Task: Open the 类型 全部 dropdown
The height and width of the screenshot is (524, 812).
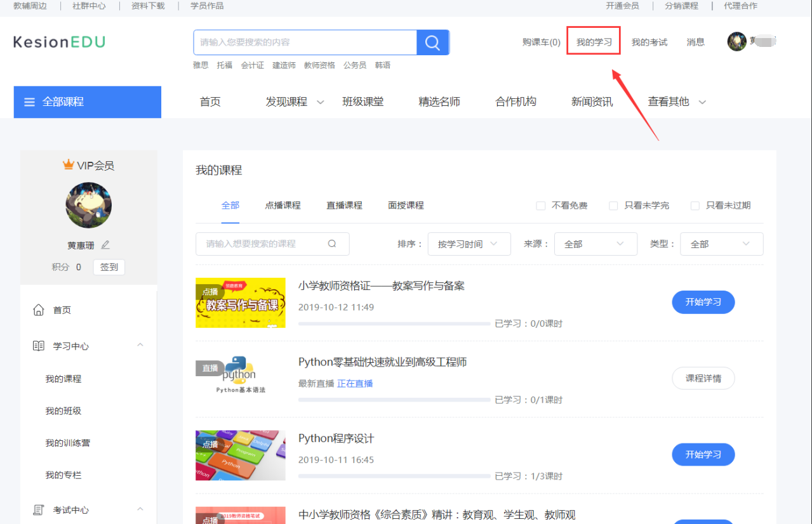Action: (x=721, y=244)
